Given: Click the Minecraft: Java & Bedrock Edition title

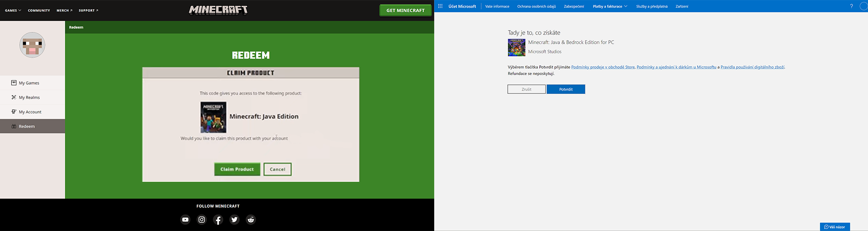Looking at the screenshot, I should (x=571, y=42).
